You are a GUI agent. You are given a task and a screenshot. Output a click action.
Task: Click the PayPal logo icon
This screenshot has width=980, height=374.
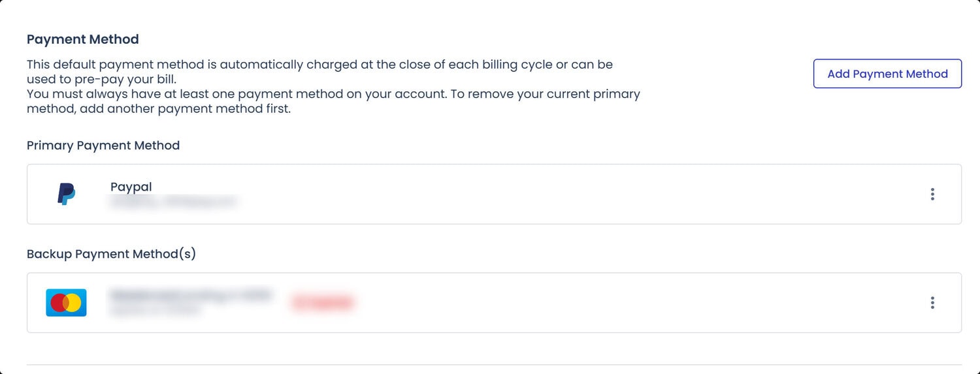[66, 194]
